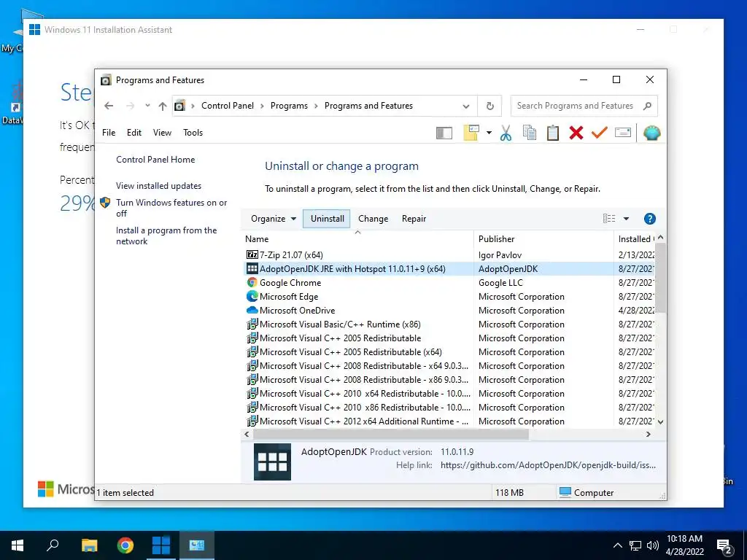Expand the chevron after Control Panel breadcrumb
Screen dimensions: 747x560
[x=262, y=106]
